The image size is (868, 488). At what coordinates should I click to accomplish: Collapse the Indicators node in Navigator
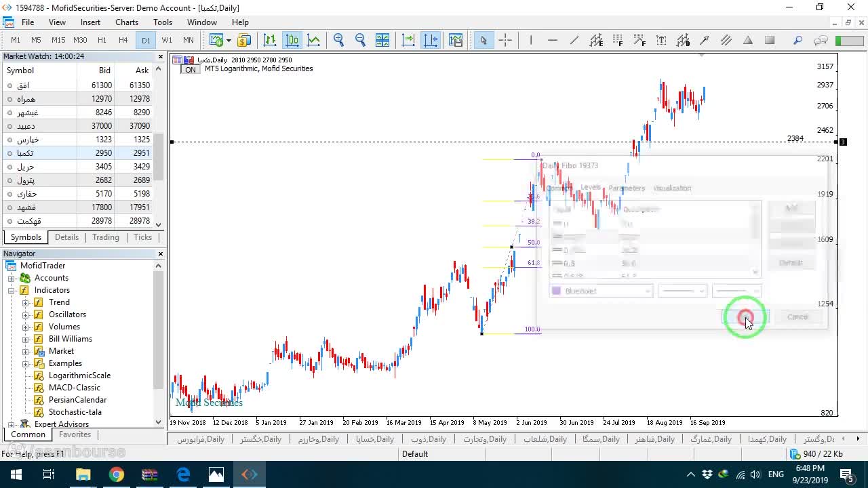coord(12,290)
